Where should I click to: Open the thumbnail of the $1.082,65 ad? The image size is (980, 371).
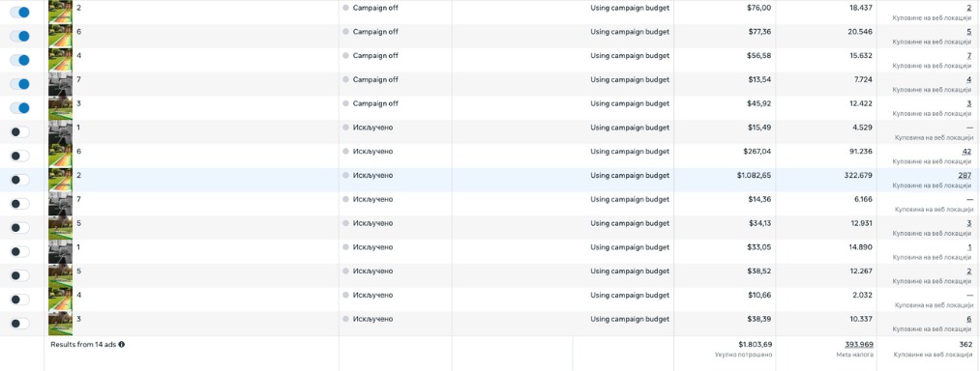point(61,180)
